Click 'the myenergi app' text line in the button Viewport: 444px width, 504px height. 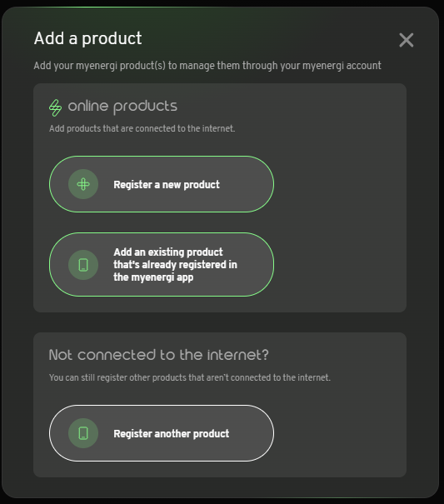point(153,277)
